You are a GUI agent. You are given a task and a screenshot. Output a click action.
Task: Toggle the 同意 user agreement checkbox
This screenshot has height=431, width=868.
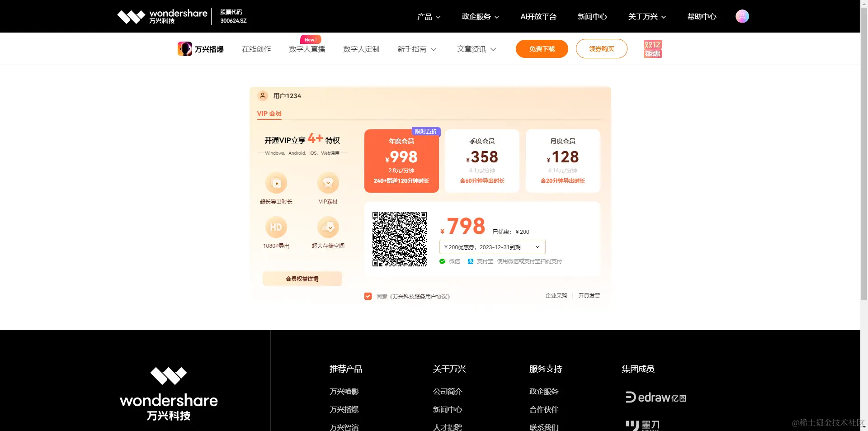click(x=368, y=296)
